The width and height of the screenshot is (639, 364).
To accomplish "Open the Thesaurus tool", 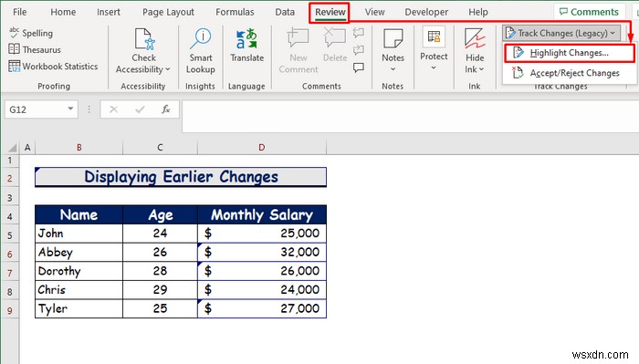I will pyautogui.click(x=35, y=49).
